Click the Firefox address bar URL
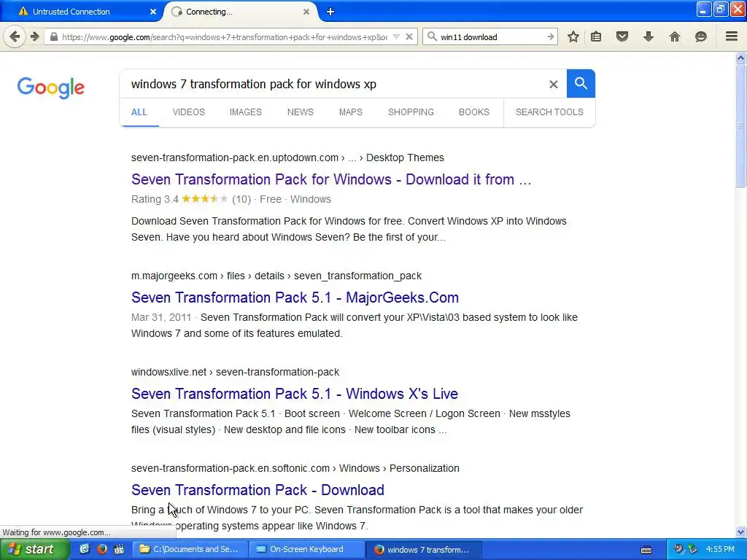Screen dimensions: 747x560 (x=225, y=36)
